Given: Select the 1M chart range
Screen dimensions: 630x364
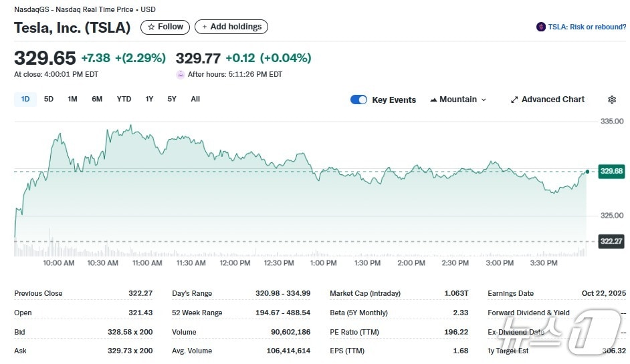Looking at the screenshot, I should point(72,100).
